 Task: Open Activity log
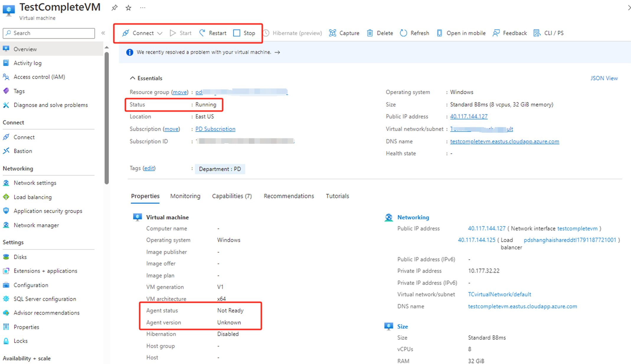click(x=27, y=63)
